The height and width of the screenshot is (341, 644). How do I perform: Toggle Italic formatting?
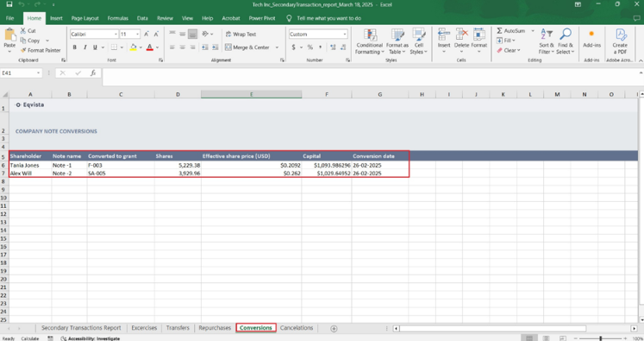pyautogui.click(x=84, y=47)
